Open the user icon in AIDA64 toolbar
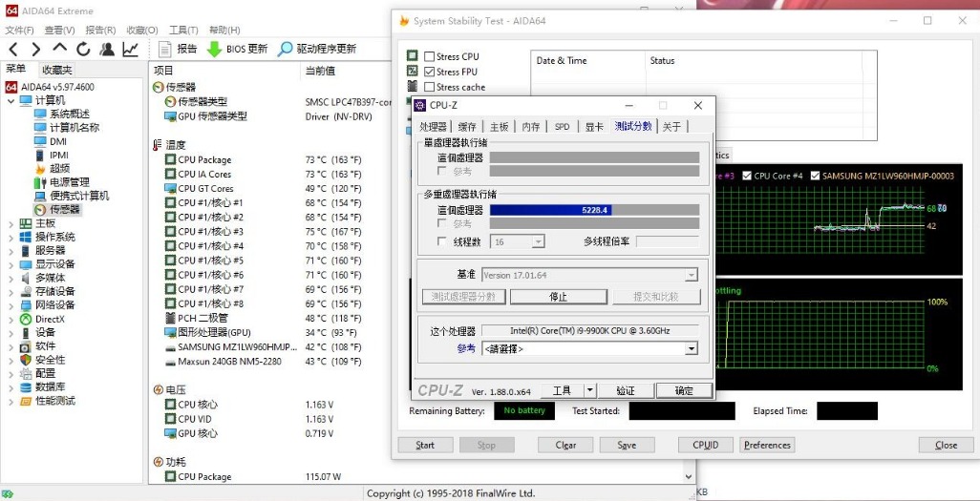 coord(107,49)
